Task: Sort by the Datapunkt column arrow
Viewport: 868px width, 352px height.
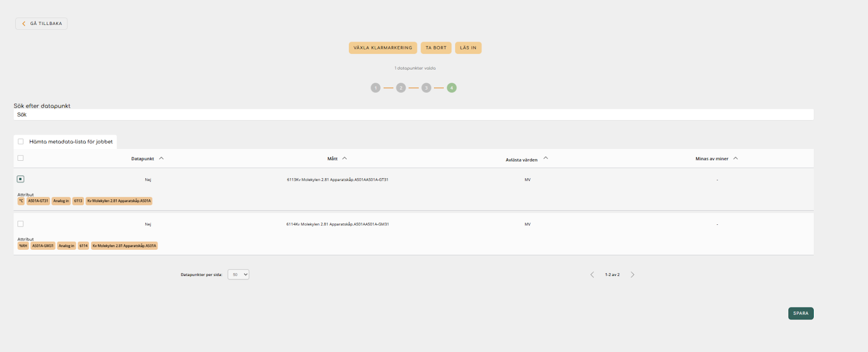Action: click(x=161, y=158)
